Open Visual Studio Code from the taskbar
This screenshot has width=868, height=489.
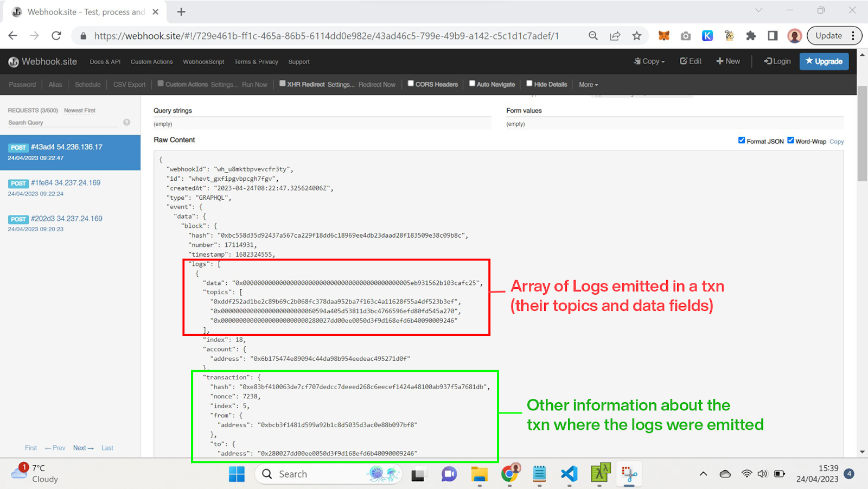pos(569,474)
